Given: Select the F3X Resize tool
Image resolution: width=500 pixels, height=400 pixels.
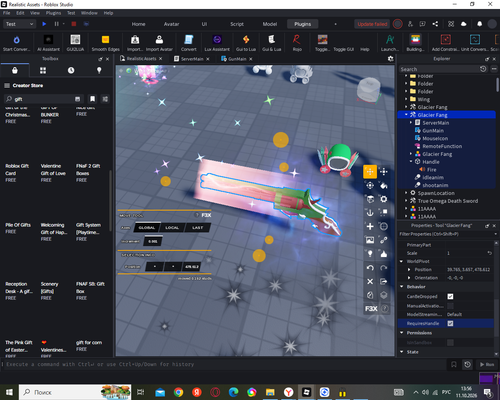Looking at the screenshot, I should coord(384,172).
